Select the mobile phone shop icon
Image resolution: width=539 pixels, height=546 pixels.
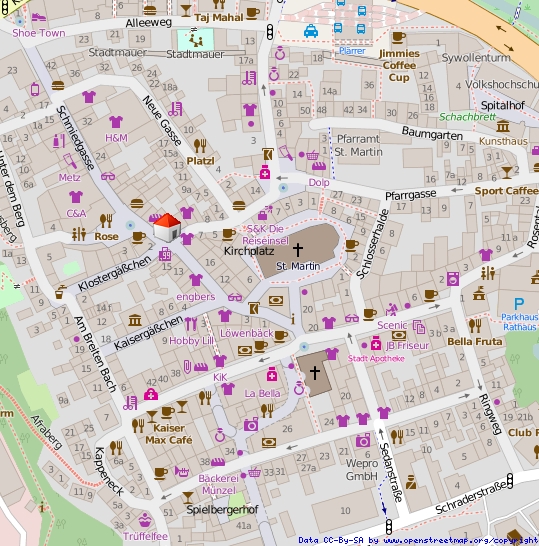coord(35,89)
